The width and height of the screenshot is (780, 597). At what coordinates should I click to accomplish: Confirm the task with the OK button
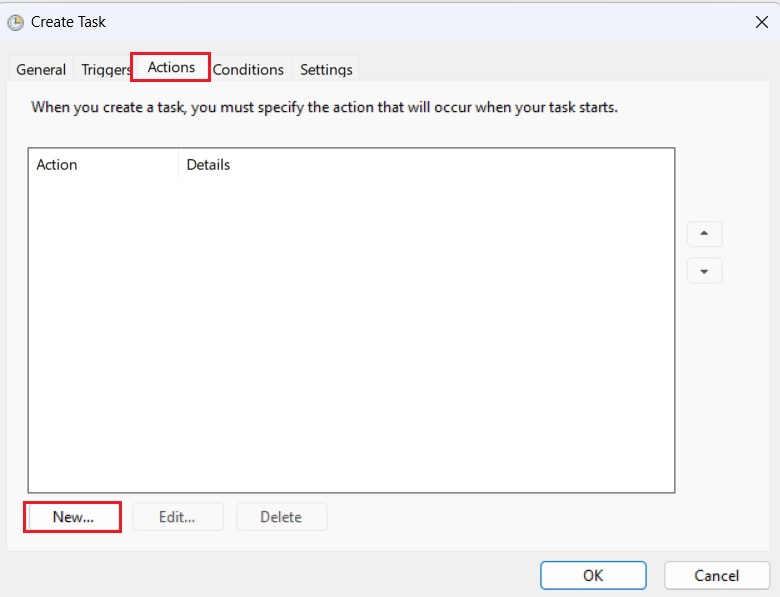click(593, 576)
